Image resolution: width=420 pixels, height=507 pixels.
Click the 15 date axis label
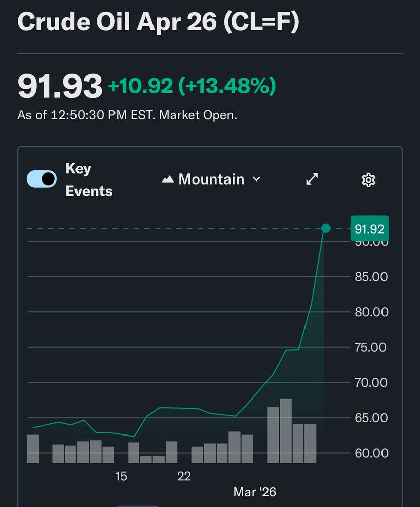[121, 477]
